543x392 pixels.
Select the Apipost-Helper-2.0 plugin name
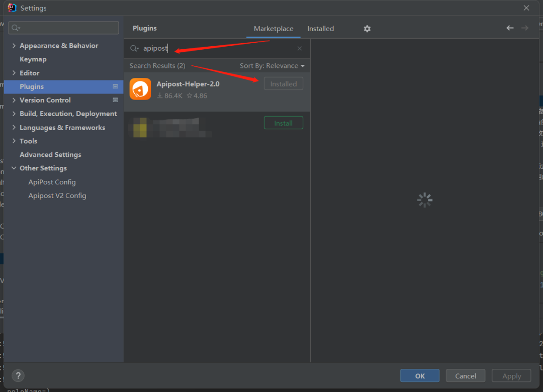[188, 84]
